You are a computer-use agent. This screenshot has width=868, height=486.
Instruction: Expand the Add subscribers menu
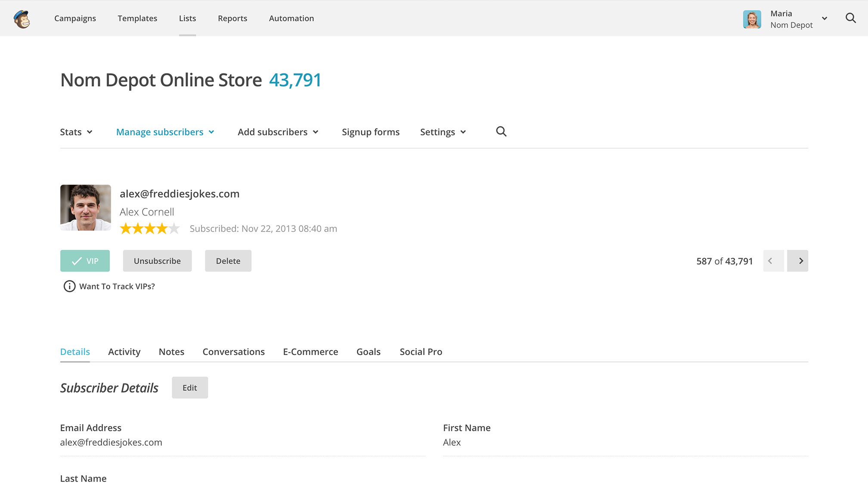click(x=278, y=132)
